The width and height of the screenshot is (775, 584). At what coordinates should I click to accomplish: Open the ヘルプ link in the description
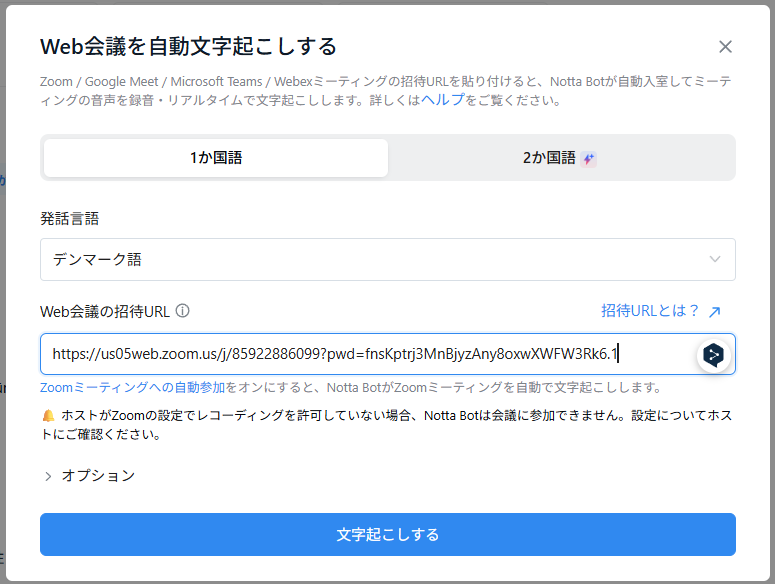[443, 100]
